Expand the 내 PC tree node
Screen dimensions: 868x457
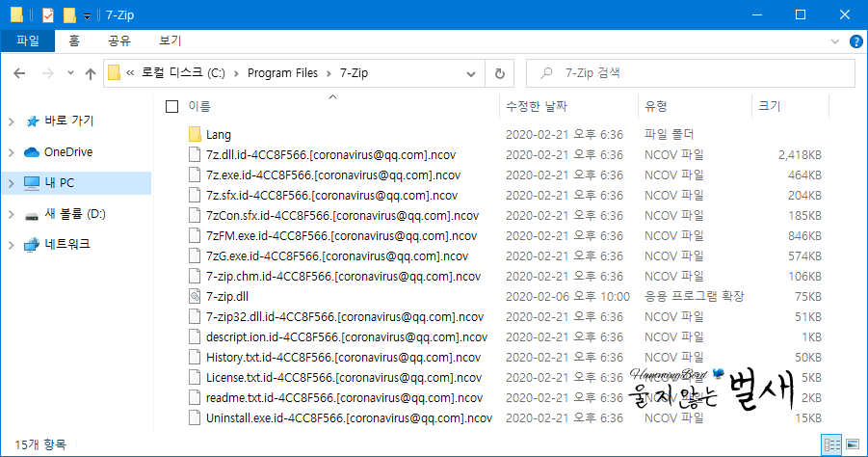tap(11, 183)
